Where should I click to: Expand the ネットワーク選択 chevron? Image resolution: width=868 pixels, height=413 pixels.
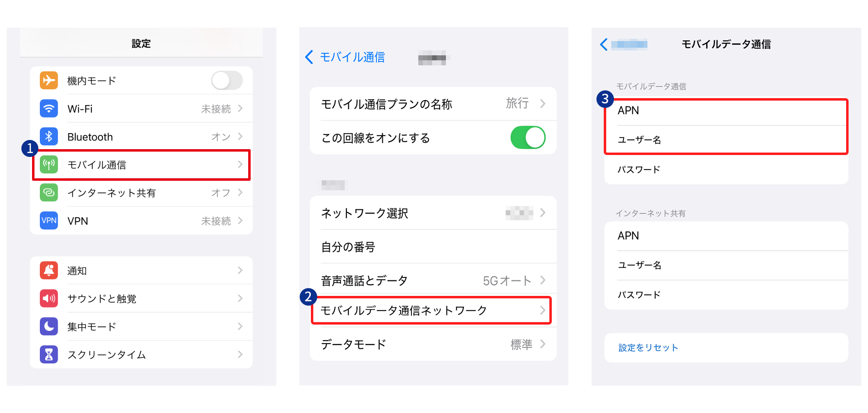tap(543, 213)
